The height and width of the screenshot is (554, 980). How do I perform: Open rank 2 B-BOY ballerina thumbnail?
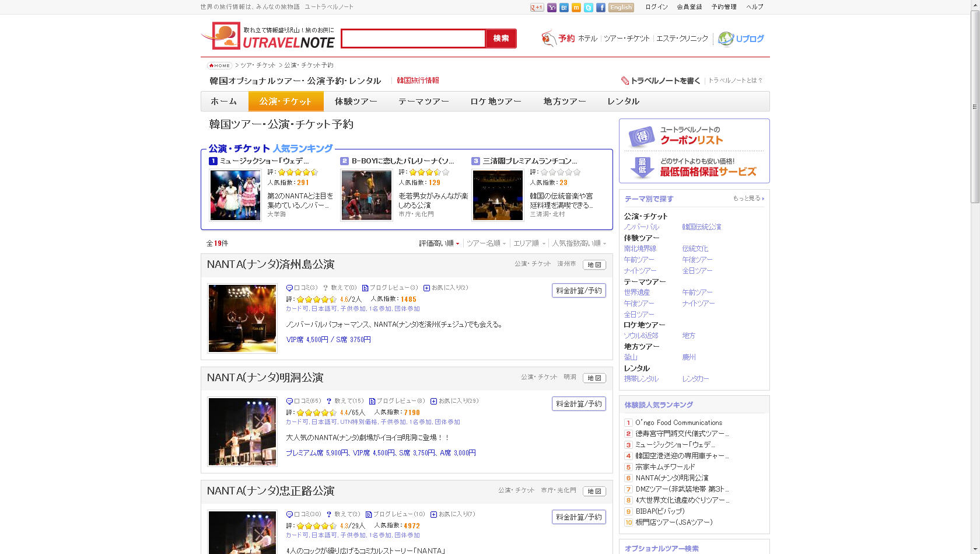point(366,195)
